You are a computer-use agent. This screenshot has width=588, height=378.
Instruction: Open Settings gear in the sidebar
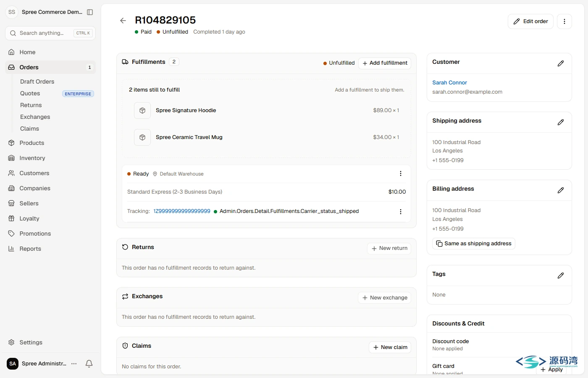coord(11,342)
